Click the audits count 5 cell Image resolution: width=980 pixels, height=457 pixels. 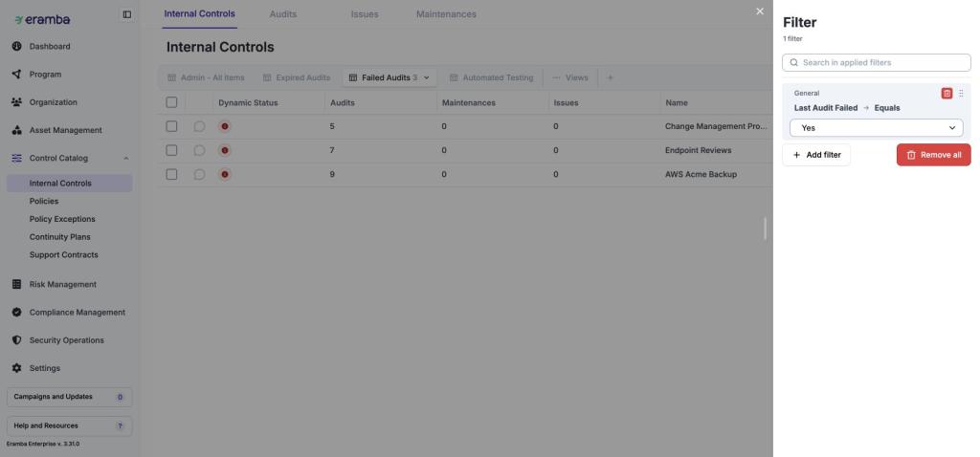[332, 127]
